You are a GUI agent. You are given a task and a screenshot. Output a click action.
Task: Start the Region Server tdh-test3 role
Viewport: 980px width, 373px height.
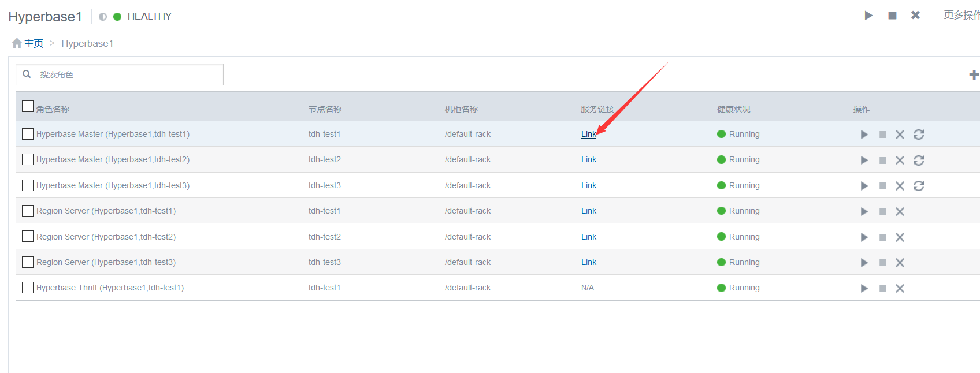pos(864,263)
